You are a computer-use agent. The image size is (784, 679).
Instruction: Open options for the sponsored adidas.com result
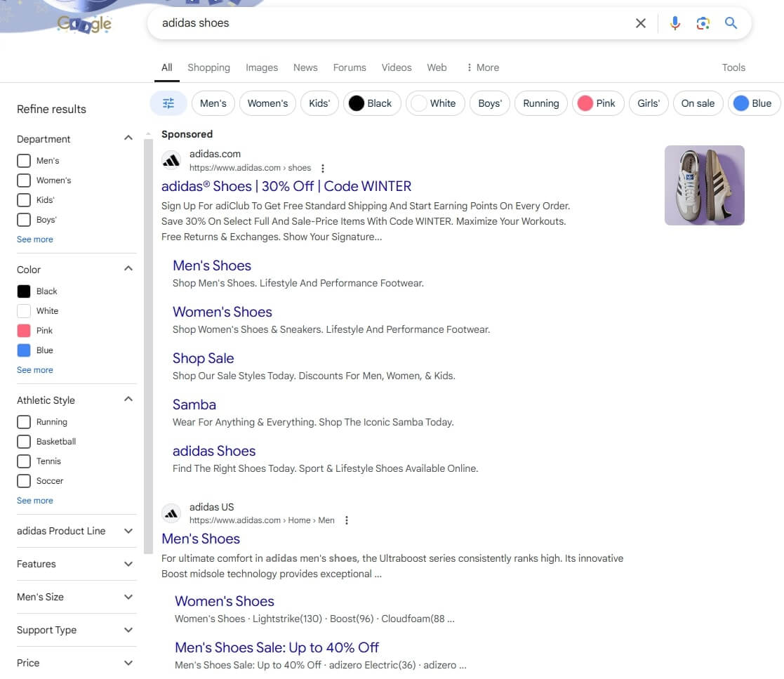(x=322, y=168)
